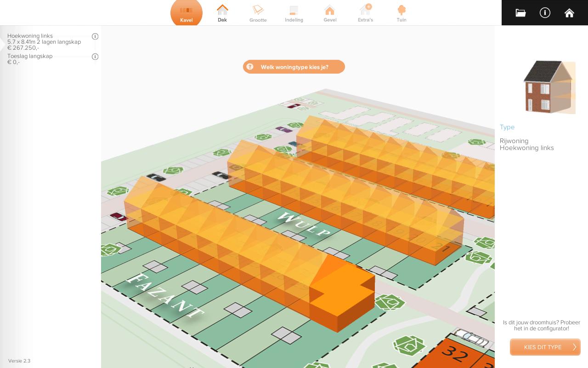
Task: Open the Extra's step
Action: coord(365,13)
